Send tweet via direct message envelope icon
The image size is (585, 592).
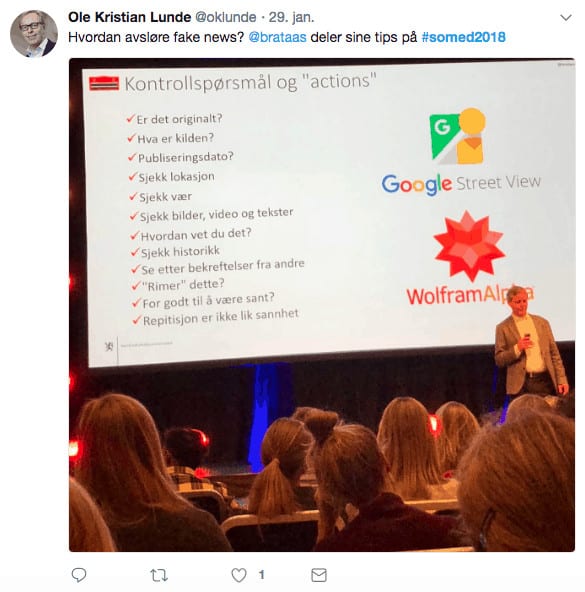(319, 575)
